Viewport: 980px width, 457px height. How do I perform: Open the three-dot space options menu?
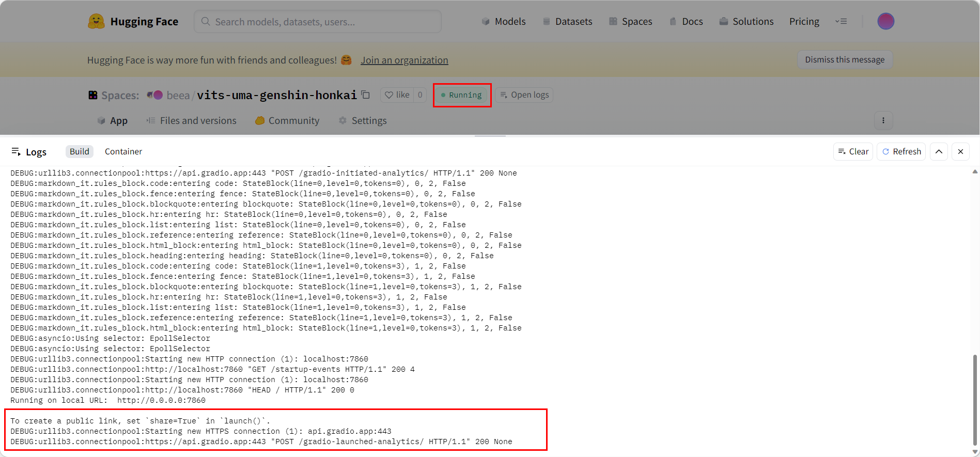tap(883, 120)
